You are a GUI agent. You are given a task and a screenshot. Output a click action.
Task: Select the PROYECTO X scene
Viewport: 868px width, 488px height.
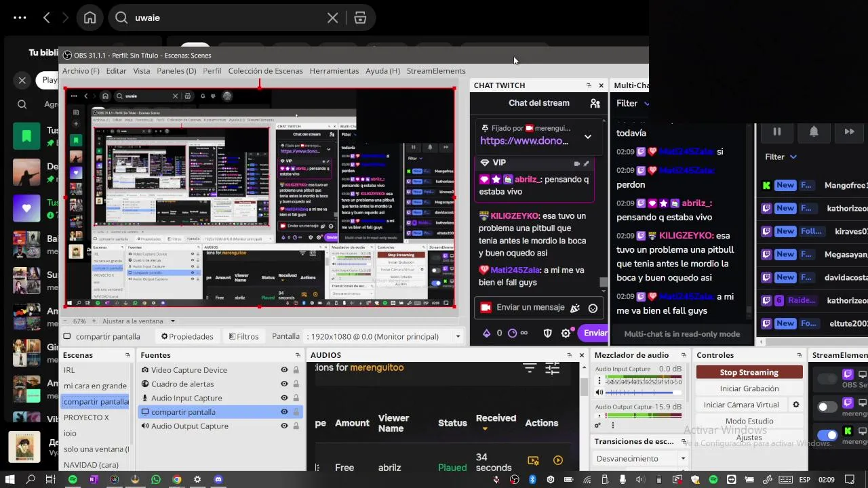[x=86, y=418]
